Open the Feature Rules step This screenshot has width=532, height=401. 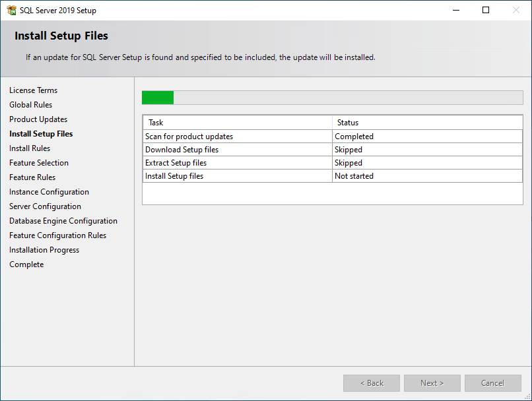[x=32, y=177]
